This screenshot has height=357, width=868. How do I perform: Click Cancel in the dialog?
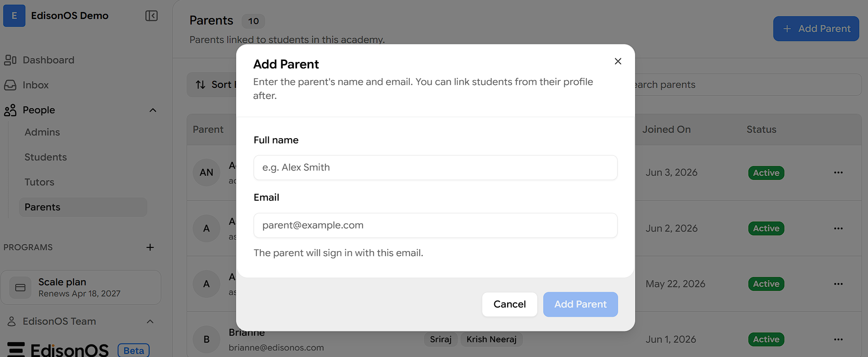click(510, 304)
